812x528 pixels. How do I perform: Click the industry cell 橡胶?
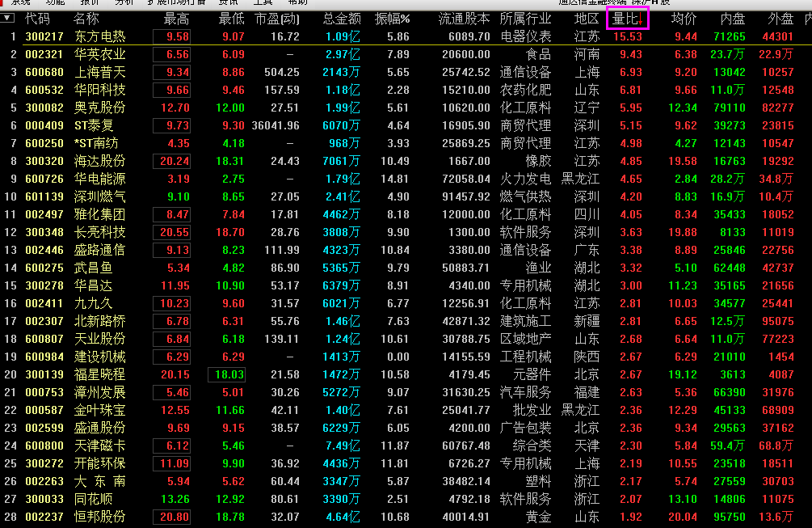point(539,161)
